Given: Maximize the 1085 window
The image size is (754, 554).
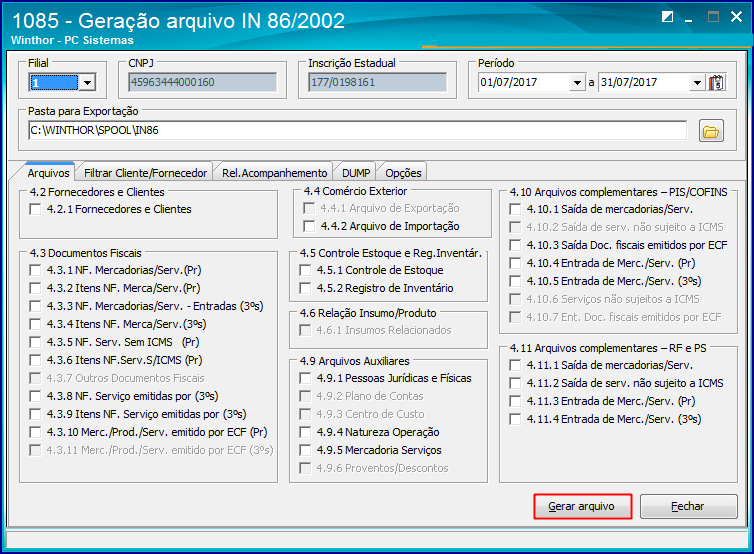Looking at the screenshot, I should [713, 17].
